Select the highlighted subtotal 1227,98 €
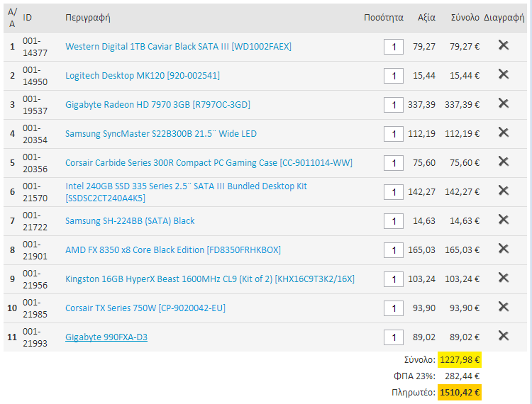Screen dimensions: 532x404 click(460, 359)
